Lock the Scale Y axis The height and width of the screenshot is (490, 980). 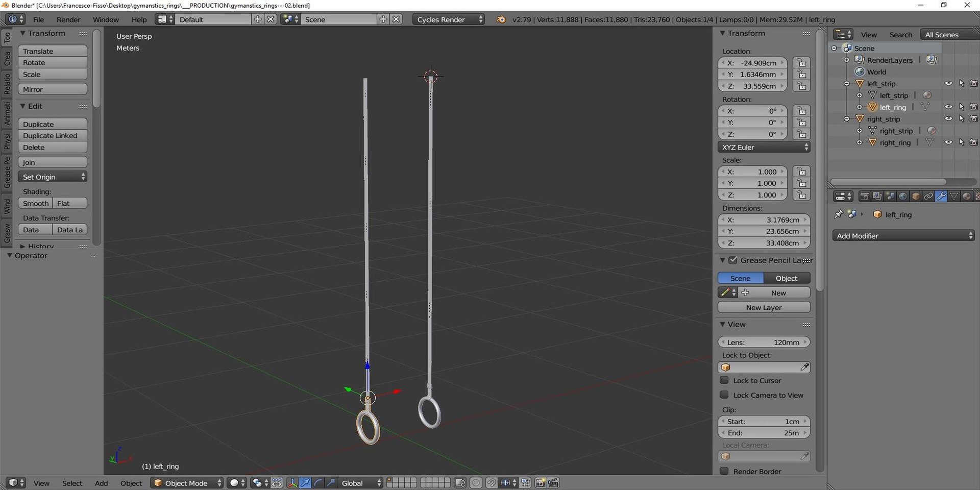802,183
